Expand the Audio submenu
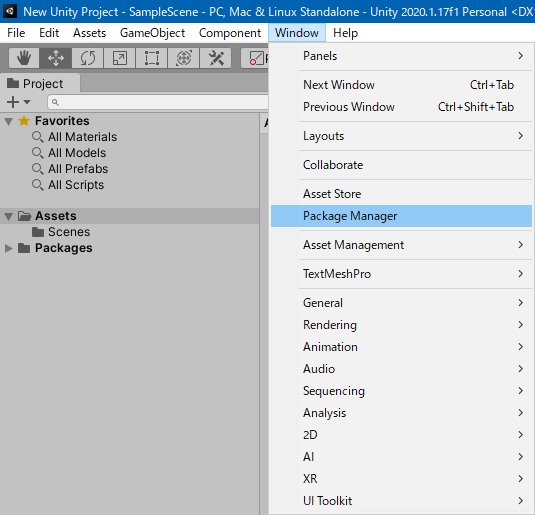 point(401,369)
